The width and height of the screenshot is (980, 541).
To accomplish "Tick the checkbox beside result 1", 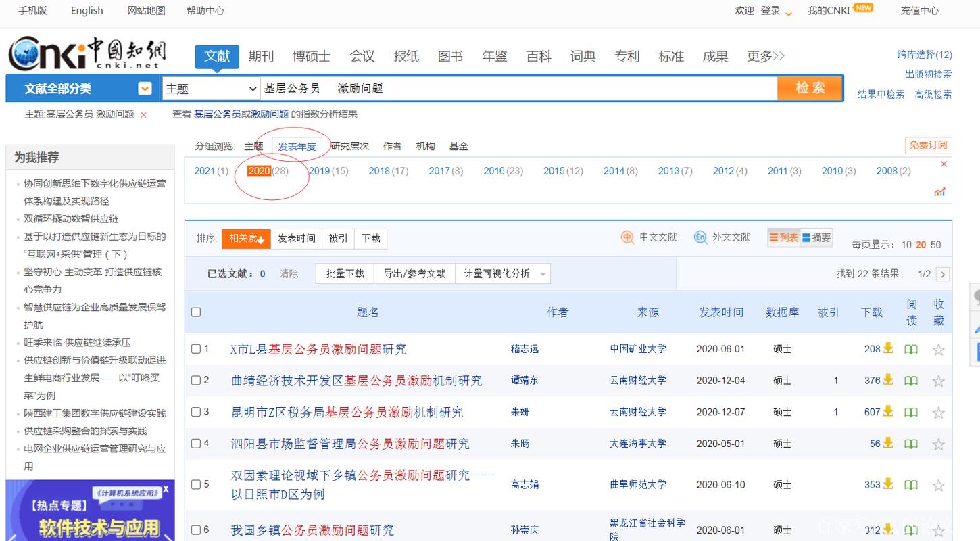I will click(195, 349).
